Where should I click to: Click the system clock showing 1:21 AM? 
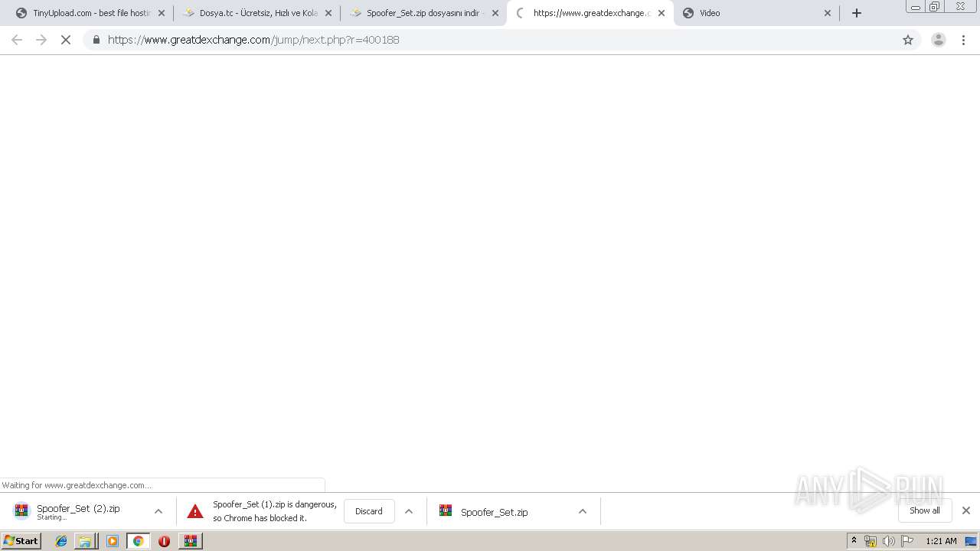click(941, 541)
